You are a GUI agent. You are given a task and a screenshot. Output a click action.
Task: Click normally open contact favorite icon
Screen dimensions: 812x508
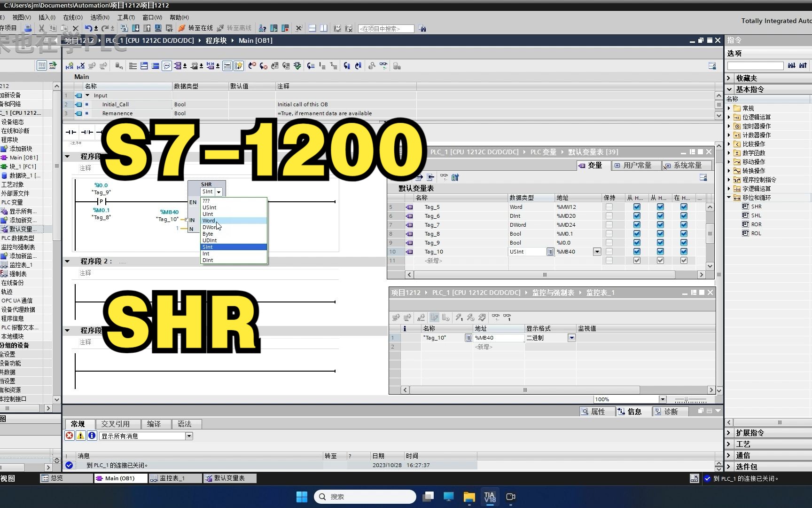click(71, 132)
